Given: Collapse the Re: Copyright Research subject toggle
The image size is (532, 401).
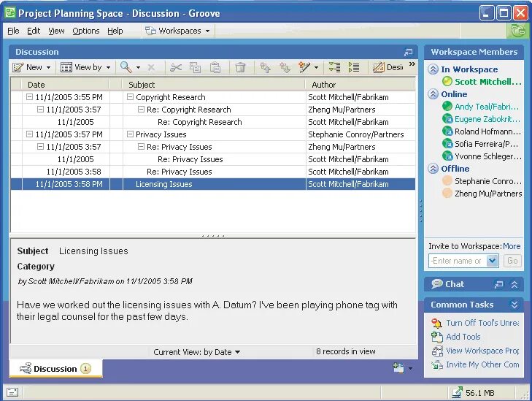Looking at the screenshot, I should pos(141,110).
